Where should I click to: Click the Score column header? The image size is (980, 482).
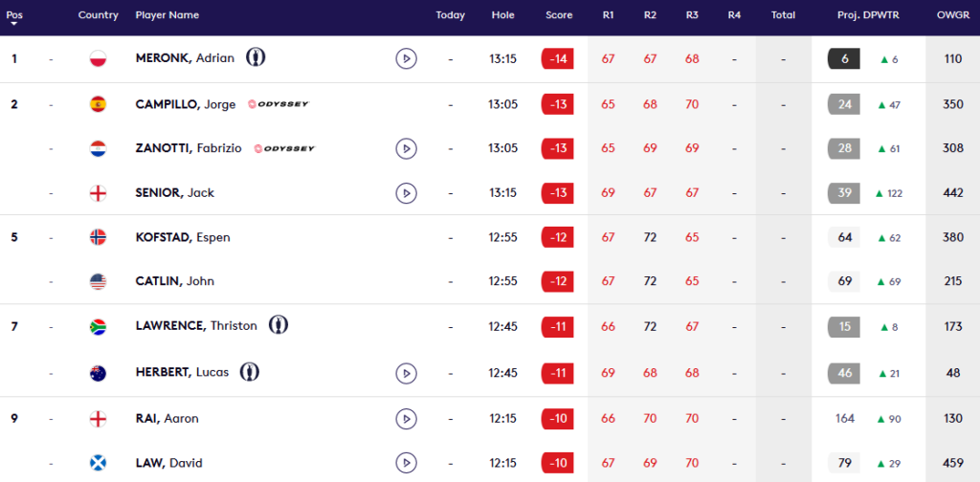[x=559, y=15]
